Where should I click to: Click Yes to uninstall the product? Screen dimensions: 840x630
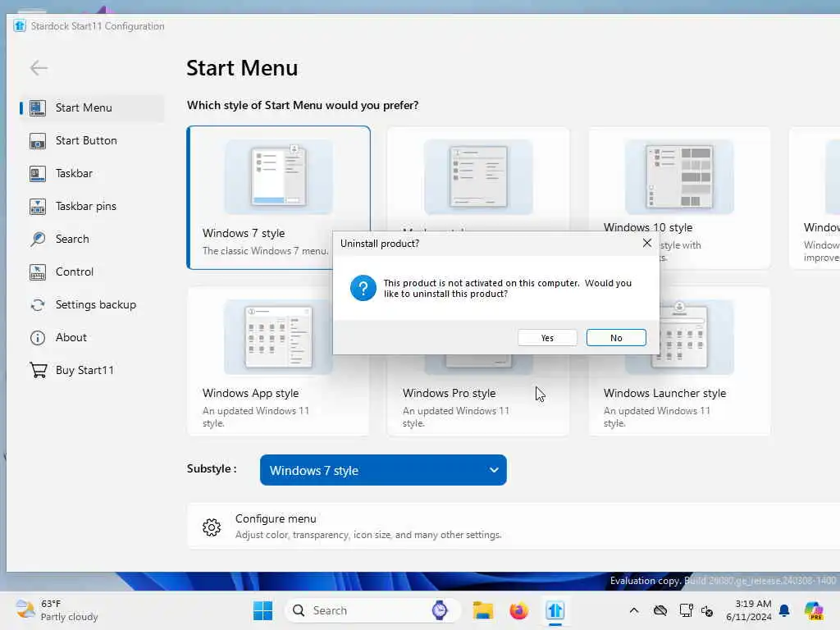[x=547, y=338]
